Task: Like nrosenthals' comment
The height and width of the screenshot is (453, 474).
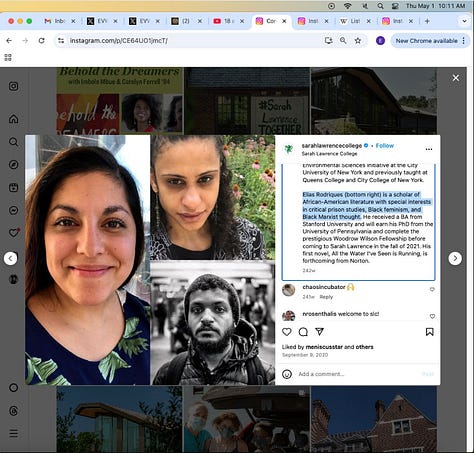Action: click(432, 316)
